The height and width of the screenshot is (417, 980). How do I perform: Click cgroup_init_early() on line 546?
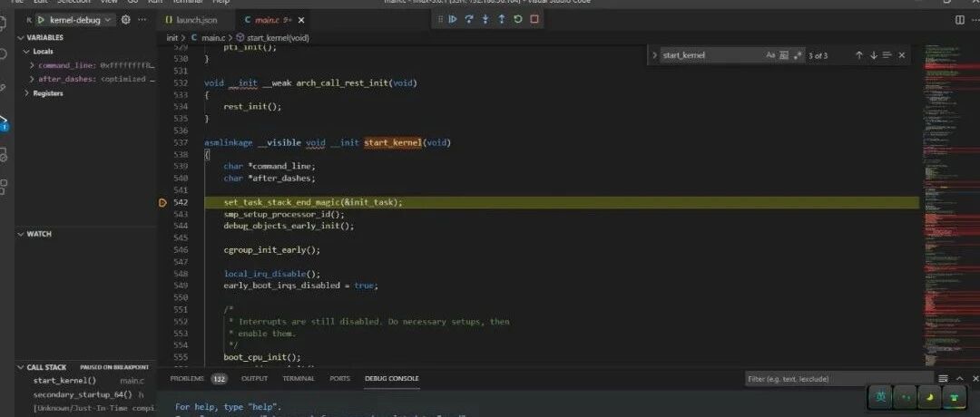point(271,249)
